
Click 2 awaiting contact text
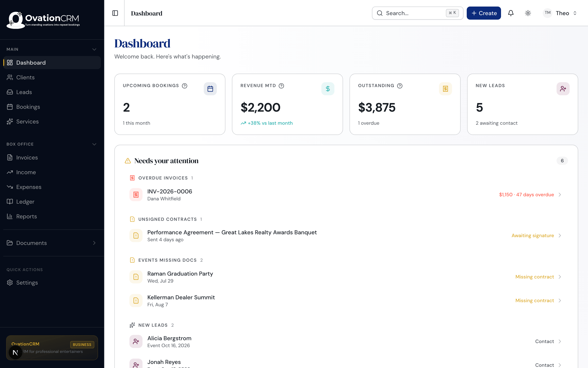coord(496,123)
